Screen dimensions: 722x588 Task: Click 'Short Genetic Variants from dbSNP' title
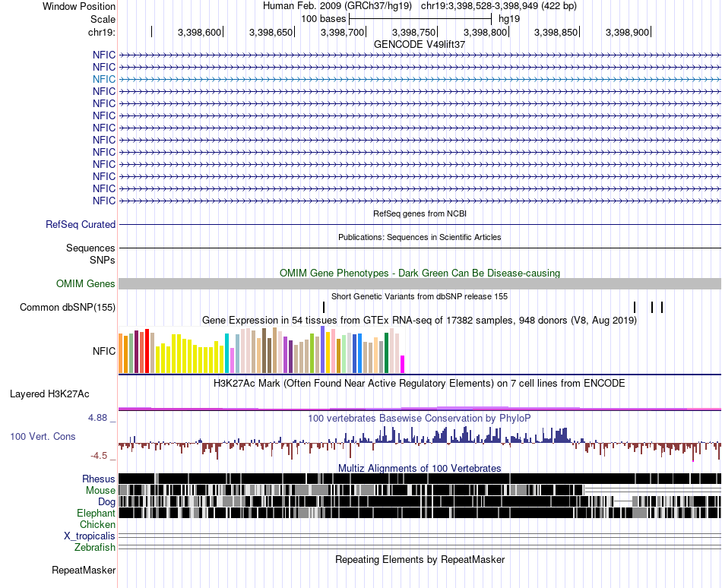click(420, 296)
